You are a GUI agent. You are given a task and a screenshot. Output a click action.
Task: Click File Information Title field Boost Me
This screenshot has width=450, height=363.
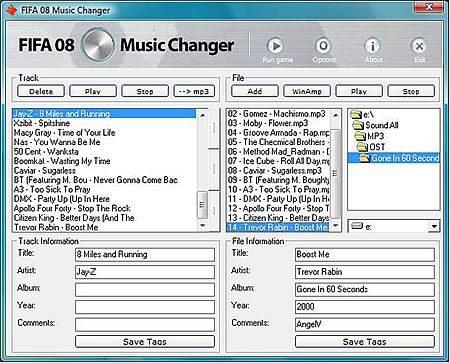click(365, 255)
